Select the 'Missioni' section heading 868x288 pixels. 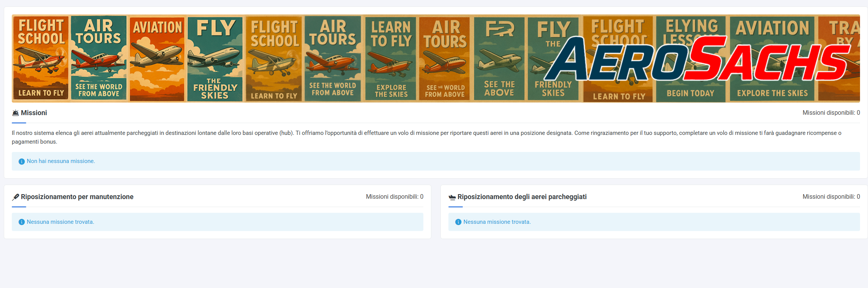34,113
